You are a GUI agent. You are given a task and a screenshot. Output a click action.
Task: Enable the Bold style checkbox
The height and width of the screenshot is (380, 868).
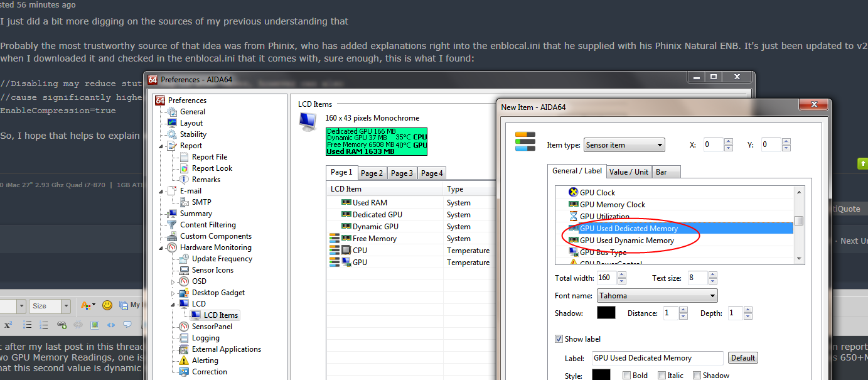626,376
